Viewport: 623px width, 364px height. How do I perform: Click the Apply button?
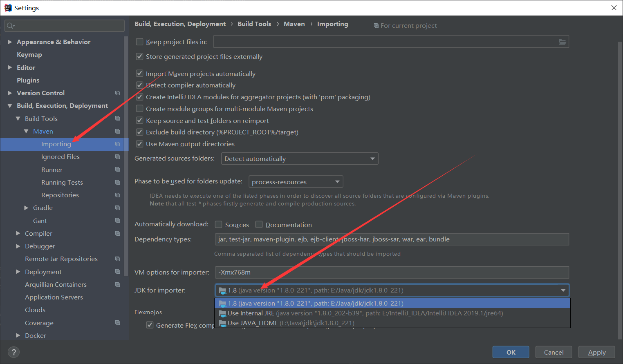pos(597,352)
